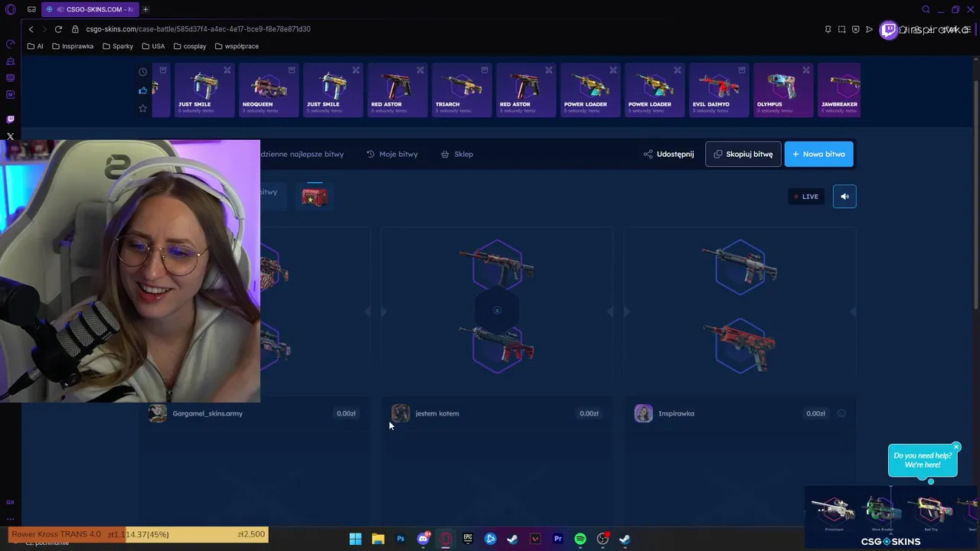Open Epic Games Launcher from taskbar
Image resolution: width=980 pixels, height=551 pixels.
click(468, 539)
